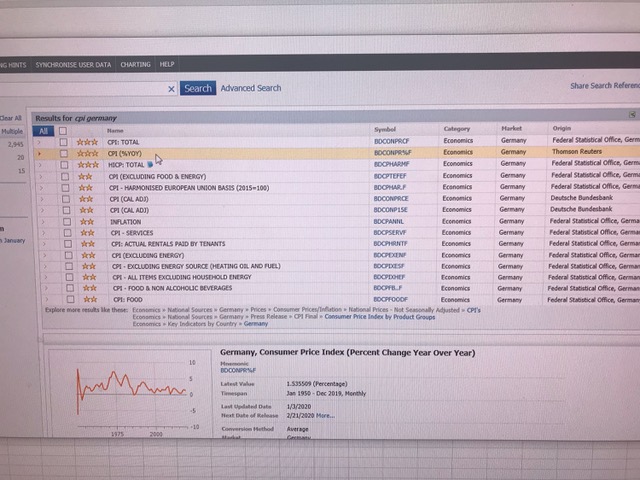Open the Advanced Search link
This screenshot has height=480, width=640.
tap(251, 88)
